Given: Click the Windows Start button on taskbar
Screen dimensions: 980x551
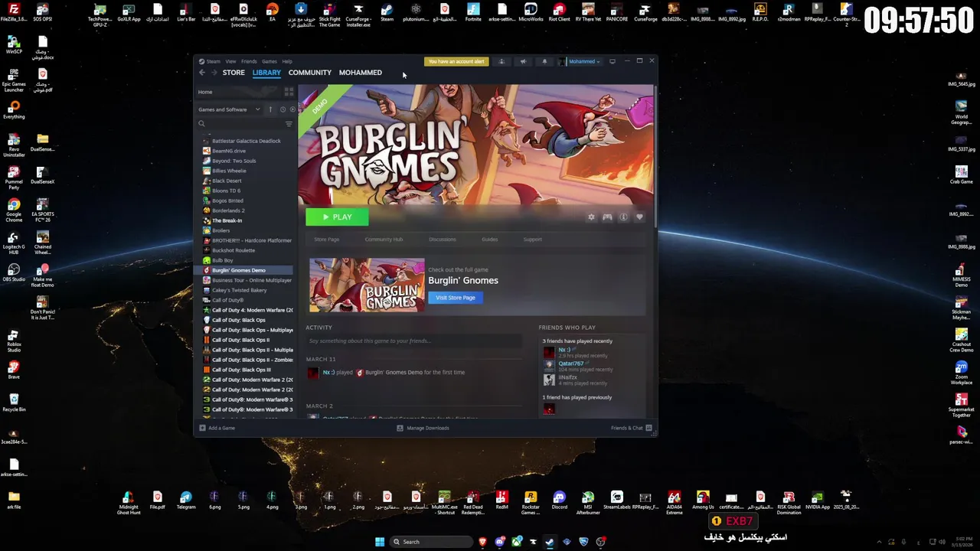Looking at the screenshot, I should (380, 542).
